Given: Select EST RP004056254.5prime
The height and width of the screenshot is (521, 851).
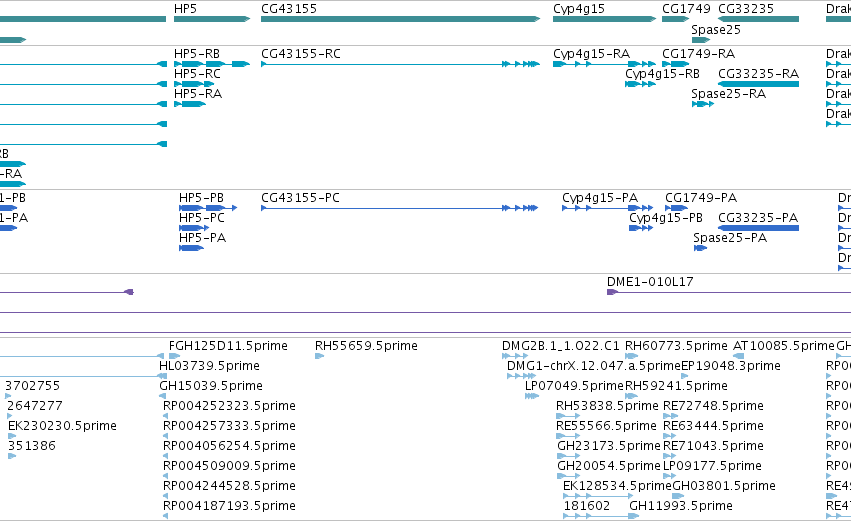Looking at the screenshot, I should (x=229, y=446).
